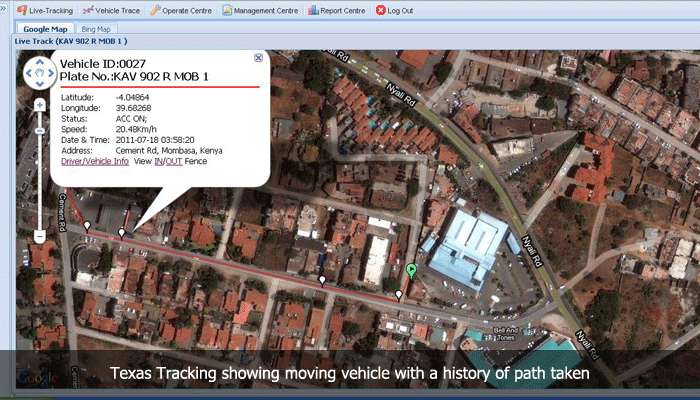700x400 pixels.
Task: Open the Operate Centre menu
Action: [x=181, y=10]
